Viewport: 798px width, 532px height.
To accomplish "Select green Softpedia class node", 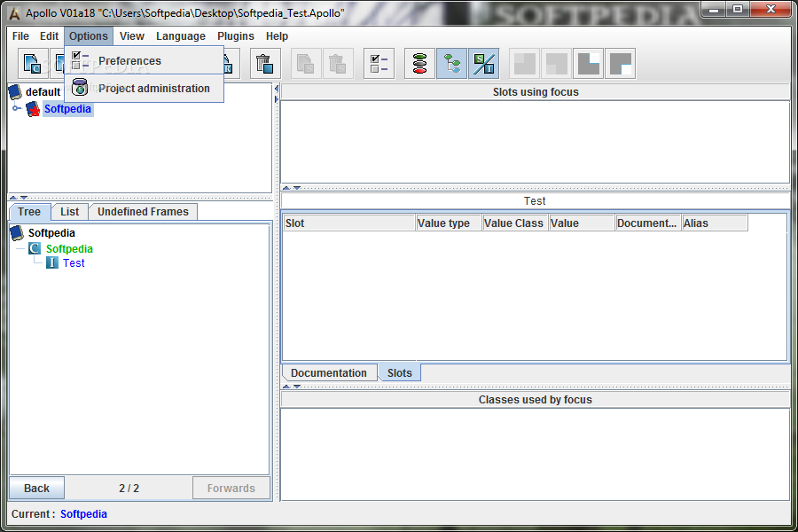I will tap(69, 248).
